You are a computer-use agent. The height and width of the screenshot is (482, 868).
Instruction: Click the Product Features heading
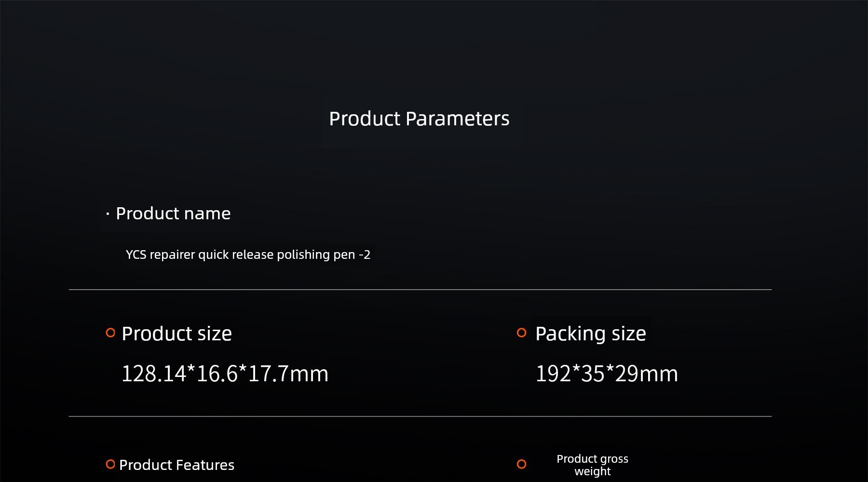click(x=176, y=465)
